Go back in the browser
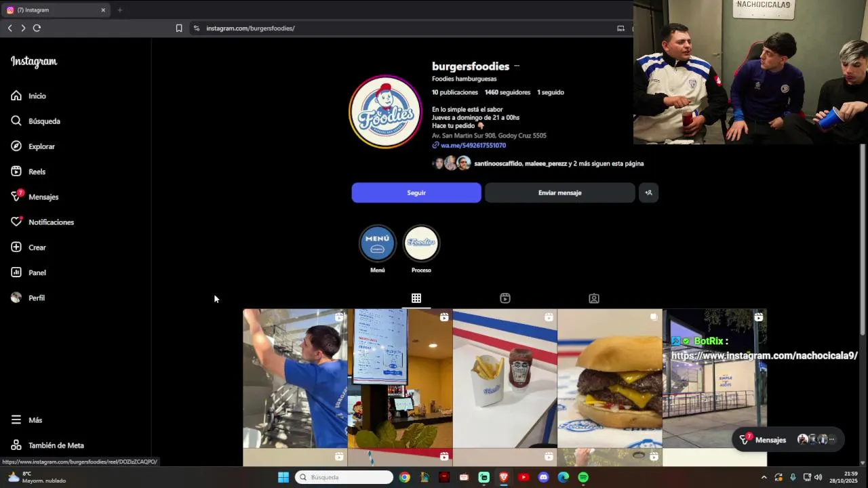The height and width of the screenshot is (488, 868). [x=9, y=28]
